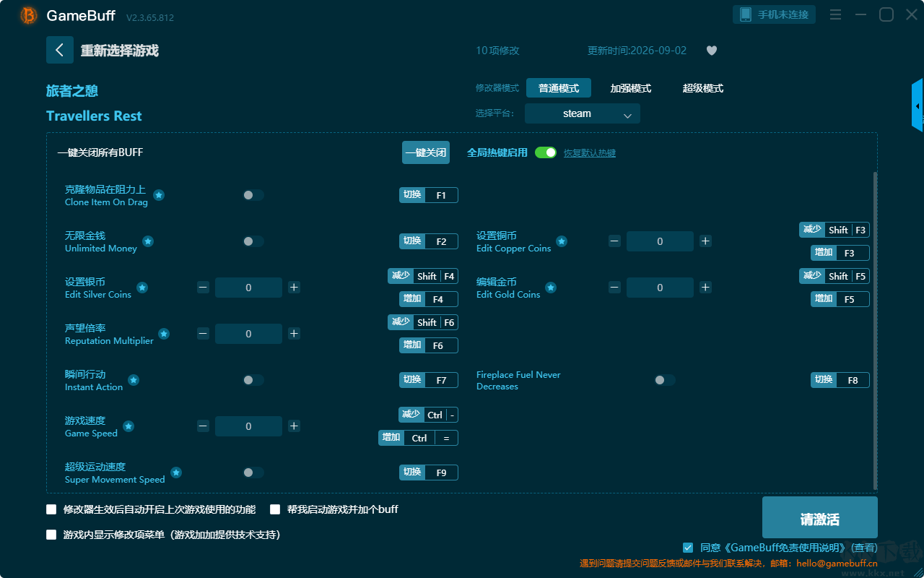This screenshot has height=578, width=924.
Task: Uncheck the GameBuff disclaimer agreement checkbox
Action: pyautogui.click(x=688, y=548)
